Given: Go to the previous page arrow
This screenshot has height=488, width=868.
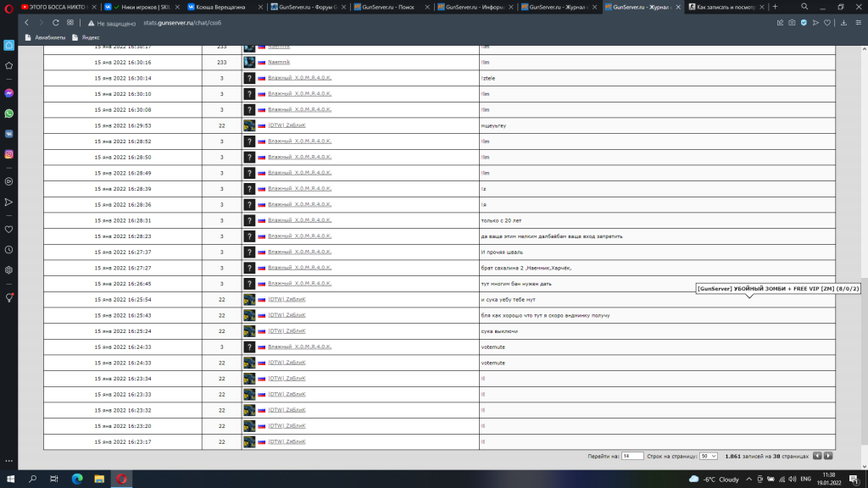Looking at the screenshot, I should click(817, 456).
